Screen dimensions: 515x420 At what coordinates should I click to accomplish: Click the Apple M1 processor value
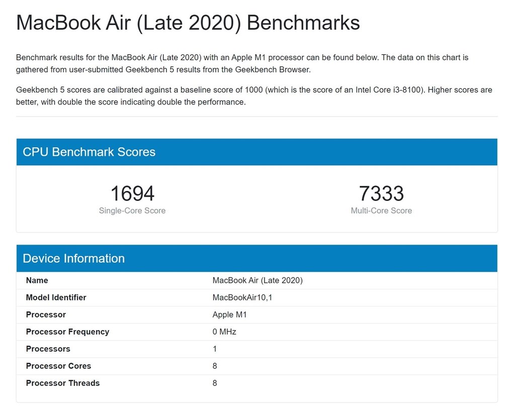point(229,314)
